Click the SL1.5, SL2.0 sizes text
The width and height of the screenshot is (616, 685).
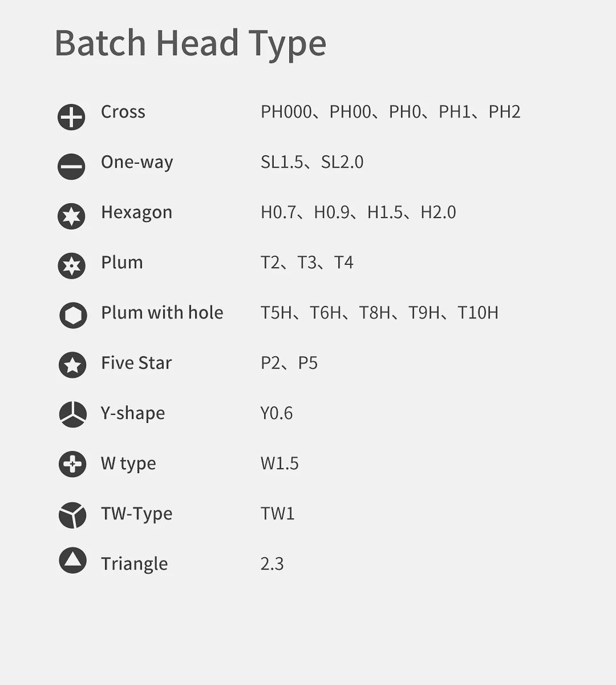coord(311,162)
